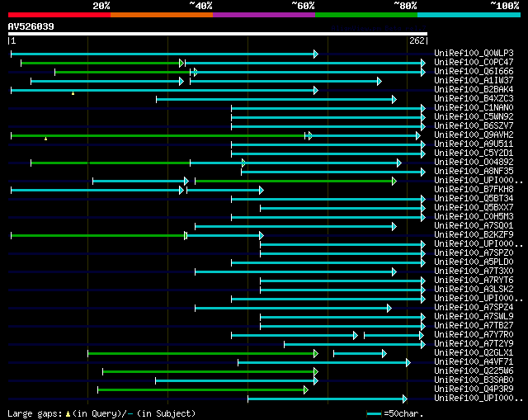528x420 pixels.
Task: Open the UniRef100_C0PC47 hit label
Action: pyautogui.click(x=474, y=63)
